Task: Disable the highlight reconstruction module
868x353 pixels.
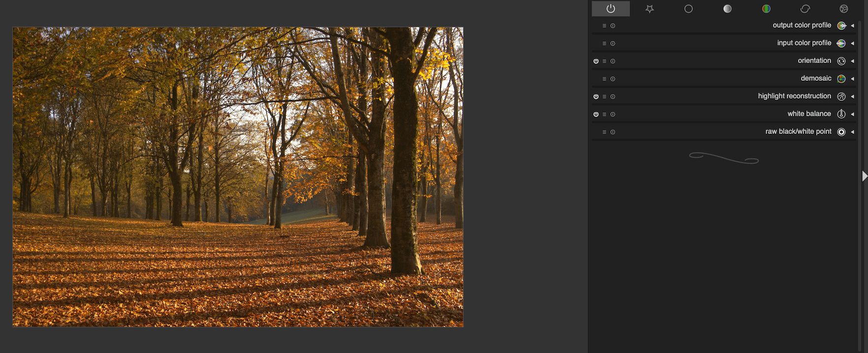Action: 596,96
